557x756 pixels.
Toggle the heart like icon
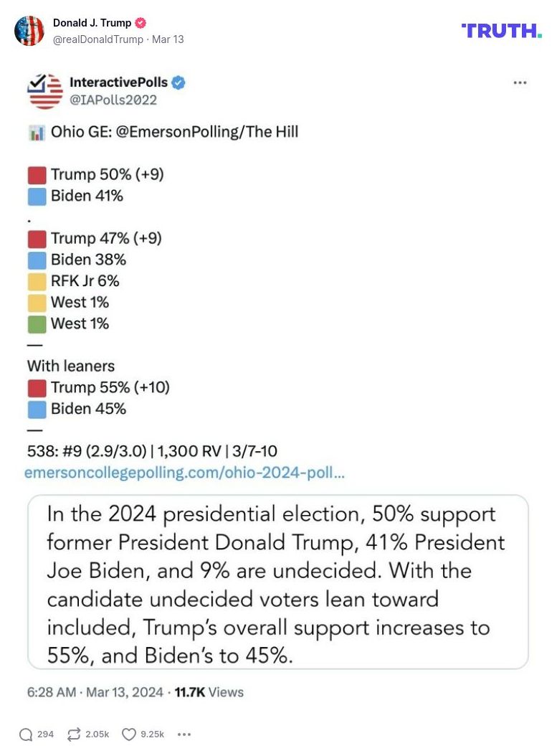(x=128, y=734)
